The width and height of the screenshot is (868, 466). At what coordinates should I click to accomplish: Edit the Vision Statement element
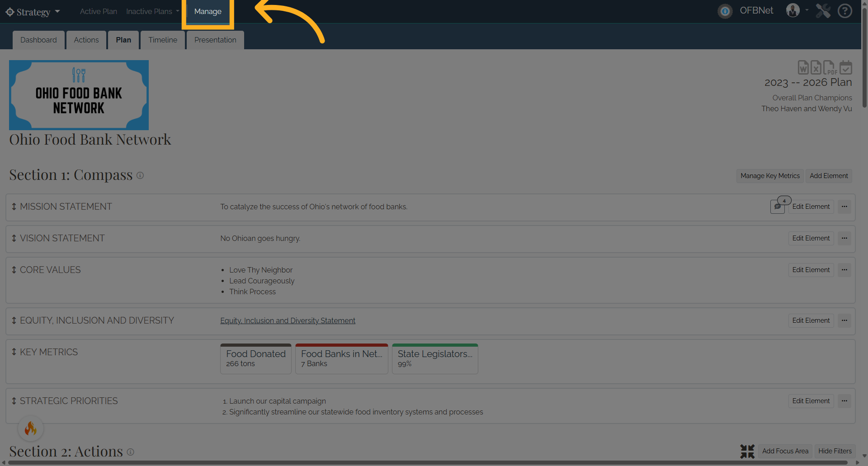[x=811, y=238]
